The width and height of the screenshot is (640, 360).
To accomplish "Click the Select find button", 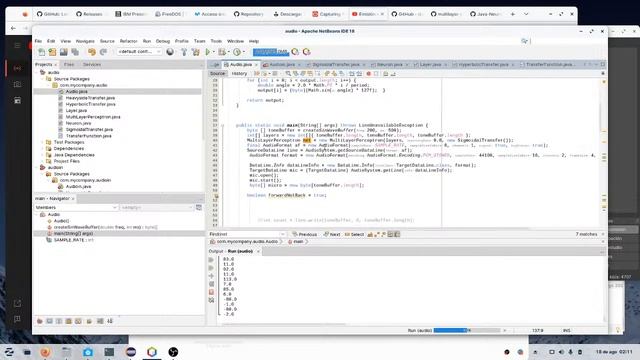I will coord(354,234).
